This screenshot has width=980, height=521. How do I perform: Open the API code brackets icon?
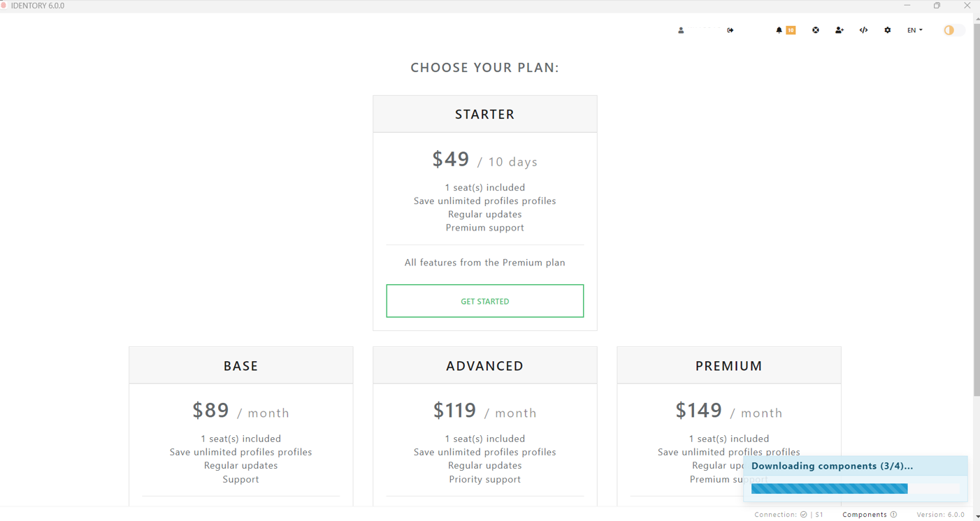(864, 30)
